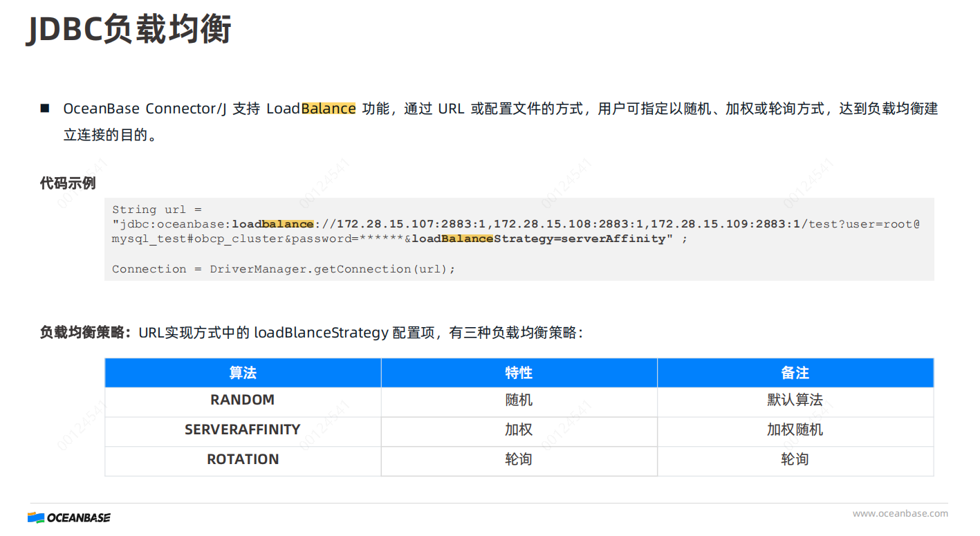980x536 pixels.
Task: Click the OceanBase logo in the footer
Action: tap(69, 517)
